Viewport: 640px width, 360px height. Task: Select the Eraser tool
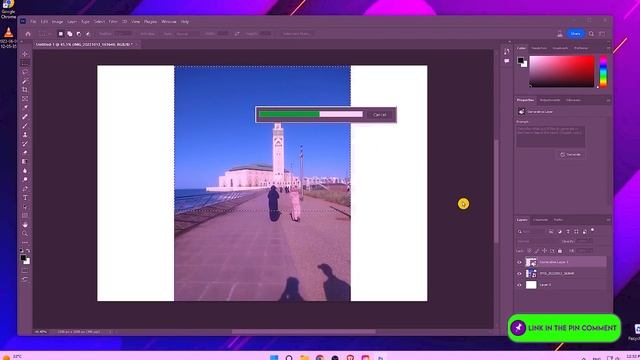(x=25, y=153)
